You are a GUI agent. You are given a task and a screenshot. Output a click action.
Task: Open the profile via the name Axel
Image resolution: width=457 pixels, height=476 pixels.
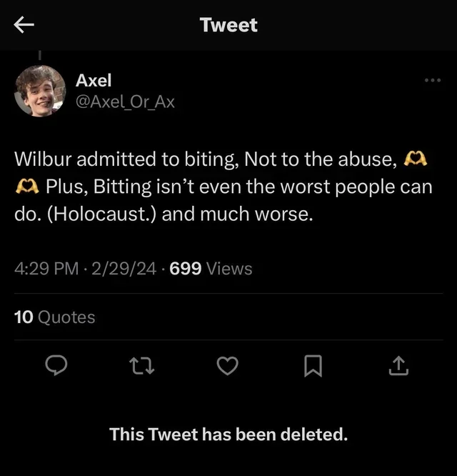(94, 81)
